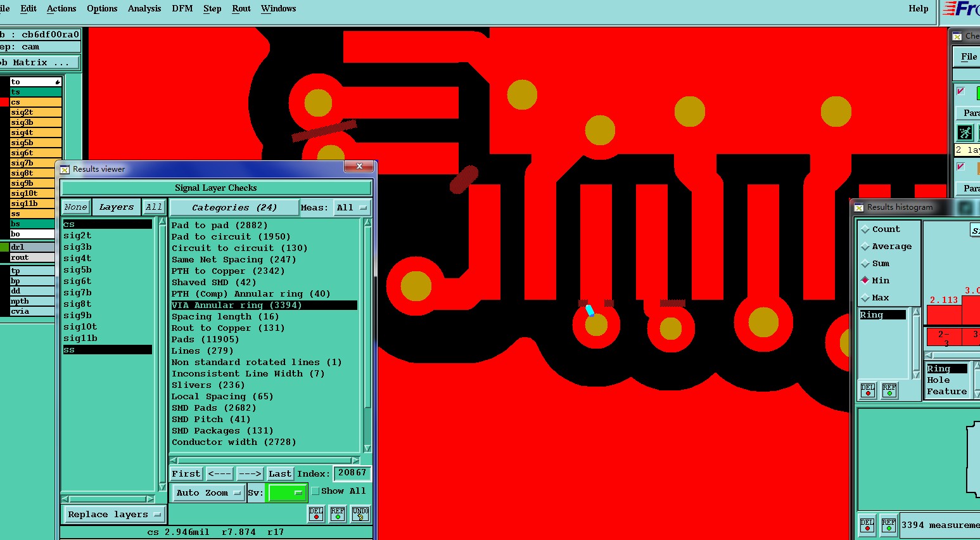Click the Index number field
This screenshot has height=540, width=980.
pyautogui.click(x=352, y=473)
